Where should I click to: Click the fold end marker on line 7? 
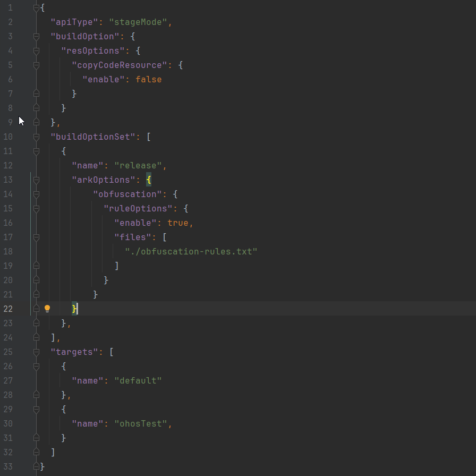[x=36, y=93]
